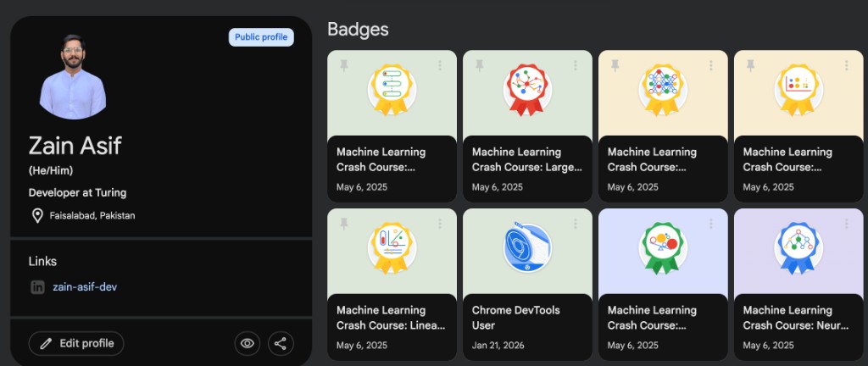This screenshot has width=868, height=366.
Task: Open three-dot menu on the scatter-chart badge card
Action: [847, 65]
